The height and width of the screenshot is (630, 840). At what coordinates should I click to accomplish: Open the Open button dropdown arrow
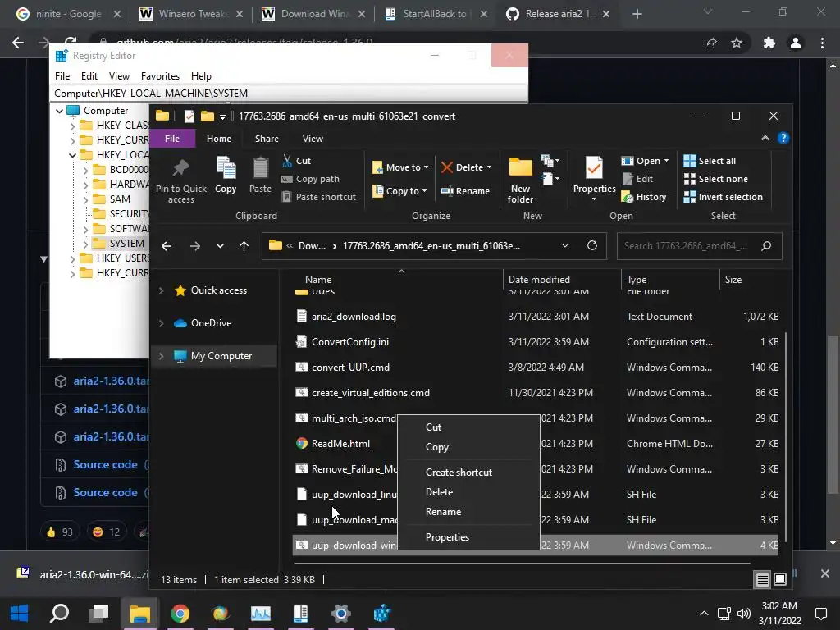[x=666, y=161]
